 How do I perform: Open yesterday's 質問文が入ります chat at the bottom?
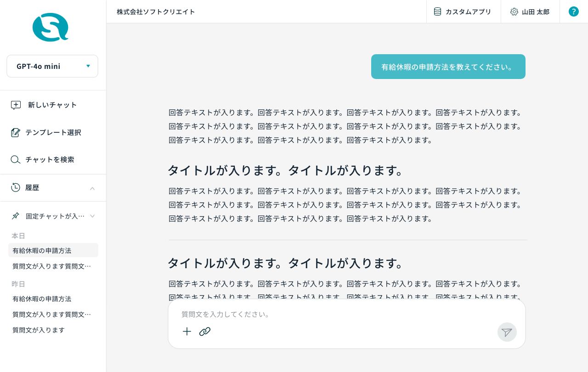tap(39, 330)
